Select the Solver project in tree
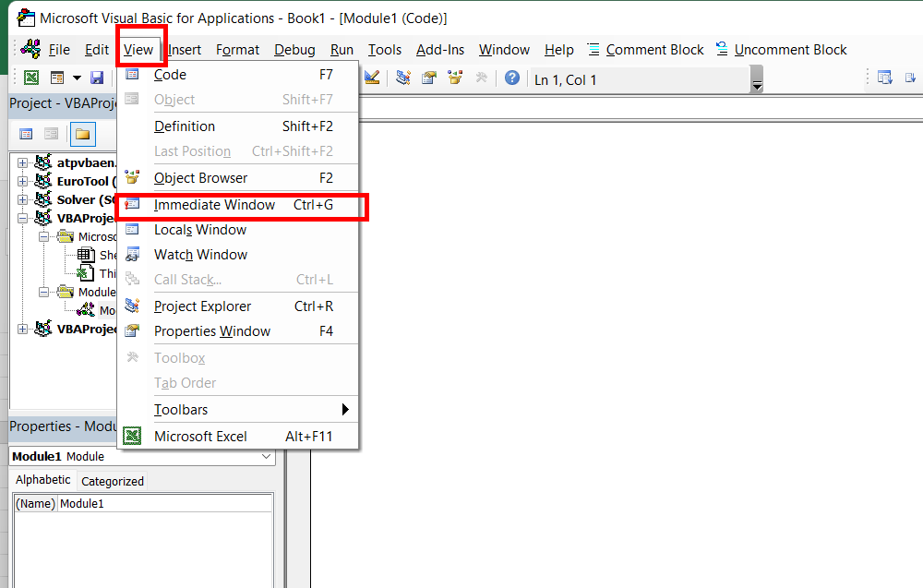This screenshot has width=923, height=588. [86, 199]
